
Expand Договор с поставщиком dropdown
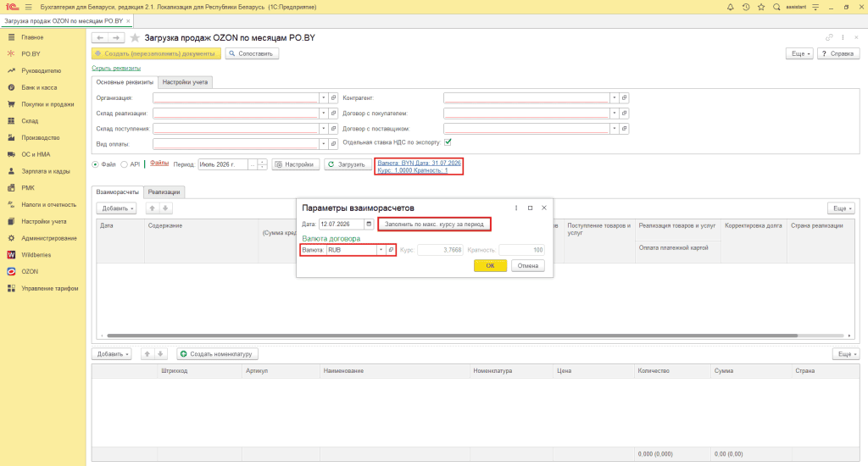coord(614,129)
